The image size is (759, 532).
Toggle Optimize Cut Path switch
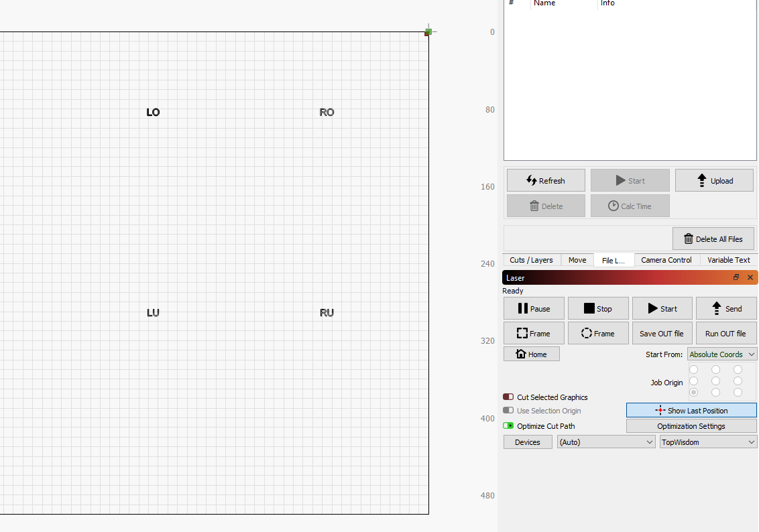(508, 426)
